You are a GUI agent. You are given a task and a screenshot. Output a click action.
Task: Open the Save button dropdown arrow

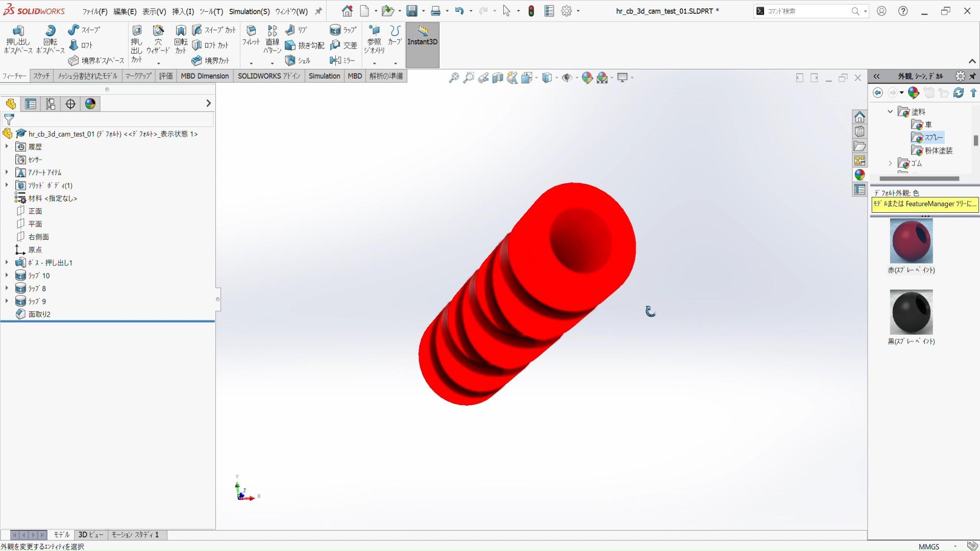point(423,11)
